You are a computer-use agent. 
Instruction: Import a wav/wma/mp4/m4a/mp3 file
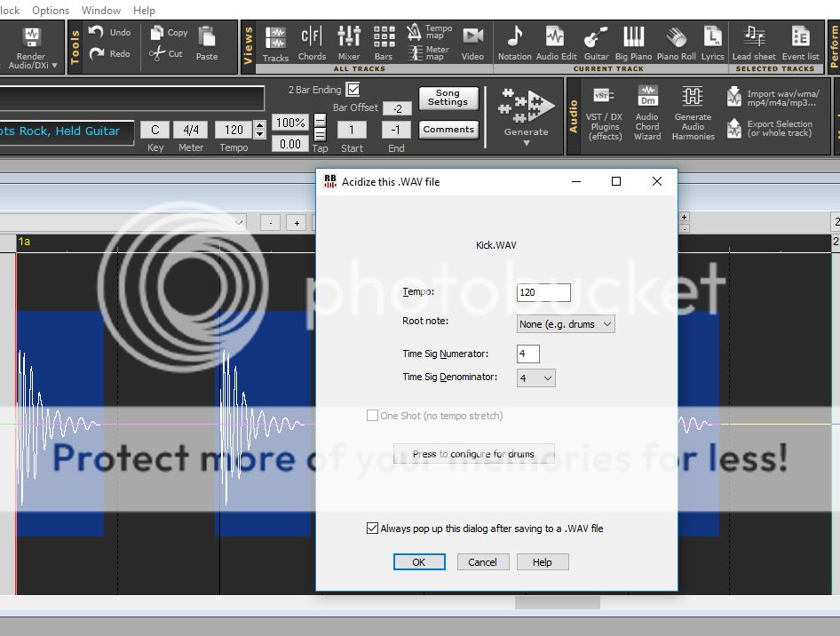coord(773,98)
